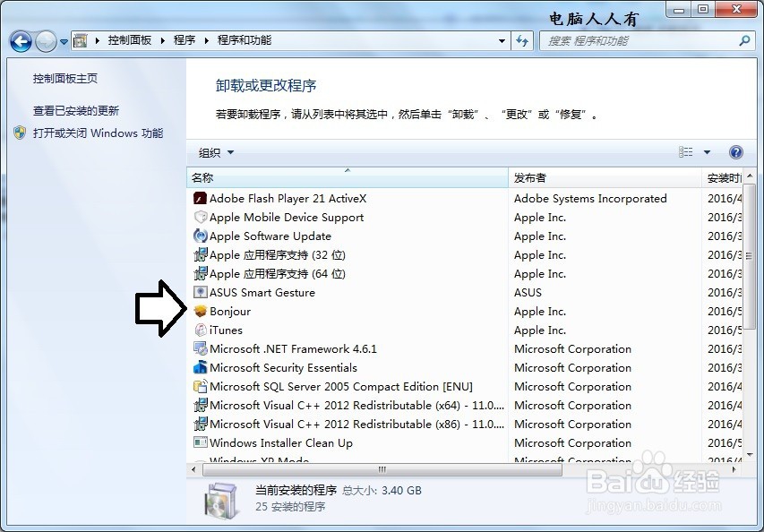
Task: Select Microsoft Security Essentials icon
Action: coord(201,368)
